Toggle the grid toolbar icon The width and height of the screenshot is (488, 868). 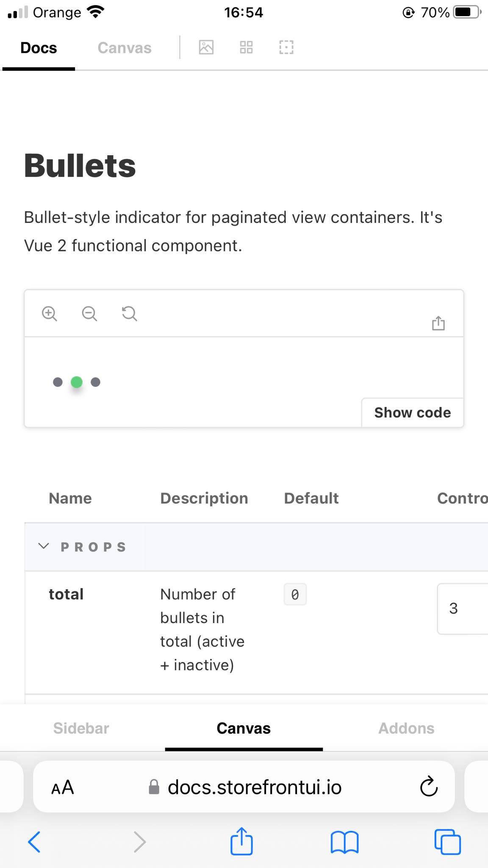pos(246,47)
